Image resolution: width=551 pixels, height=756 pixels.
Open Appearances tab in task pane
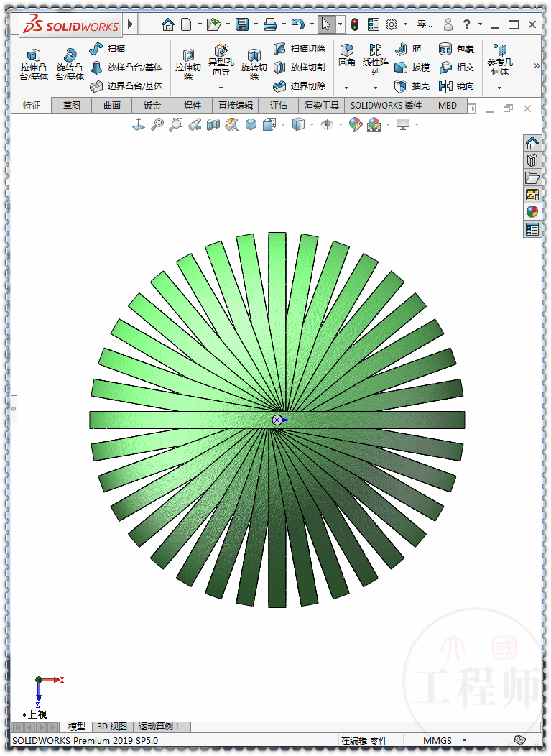pos(532,212)
